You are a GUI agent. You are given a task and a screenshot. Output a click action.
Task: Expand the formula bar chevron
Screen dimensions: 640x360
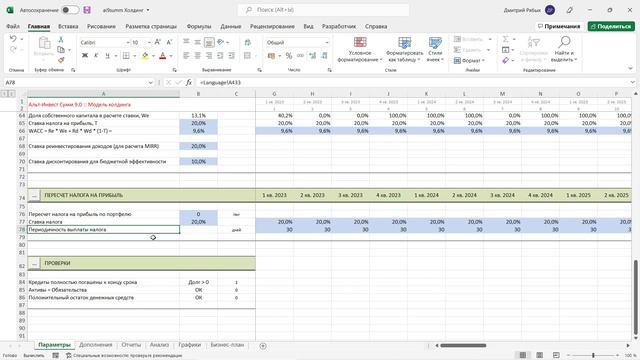633,82
